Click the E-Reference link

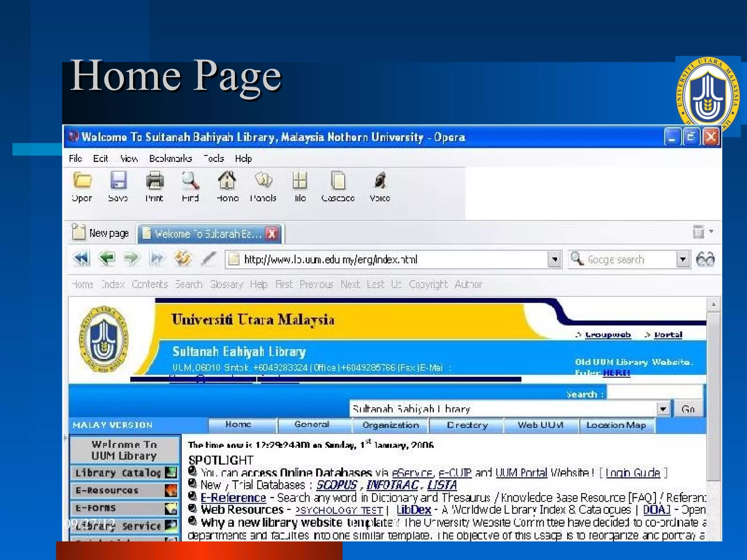[x=233, y=497]
